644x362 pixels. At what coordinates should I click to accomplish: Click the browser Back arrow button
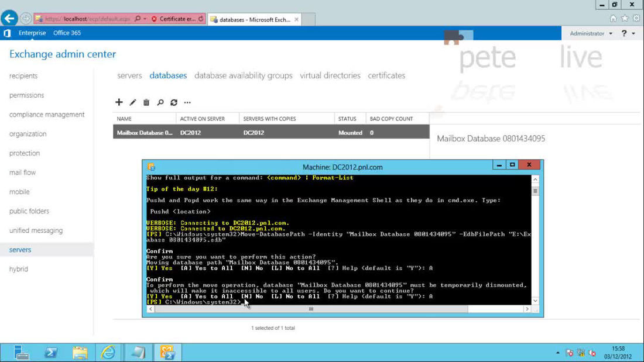coord(9,19)
